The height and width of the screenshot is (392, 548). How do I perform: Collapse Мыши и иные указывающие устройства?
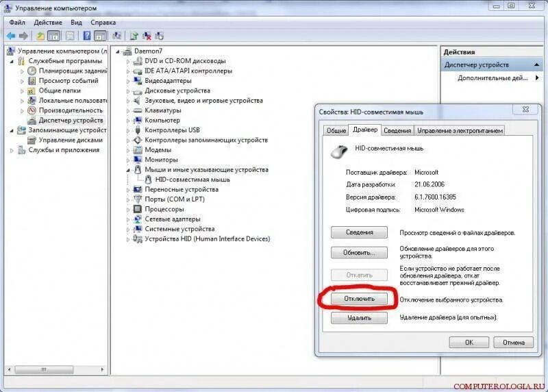(x=128, y=170)
